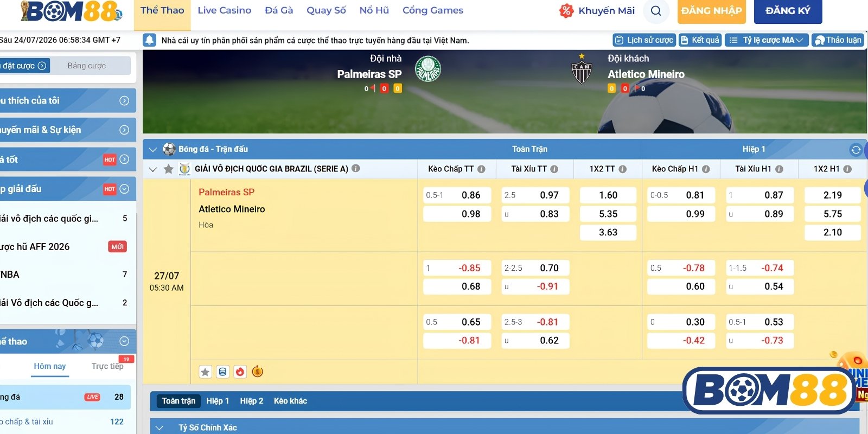Open Thảo luận discussion

[838, 40]
